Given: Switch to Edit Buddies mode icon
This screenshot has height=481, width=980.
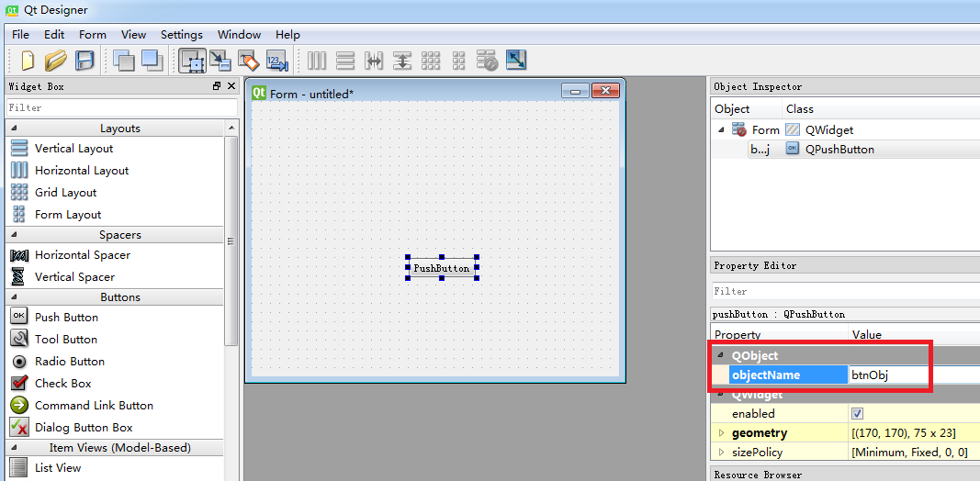Looking at the screenshot, I should tap(248, 61).
